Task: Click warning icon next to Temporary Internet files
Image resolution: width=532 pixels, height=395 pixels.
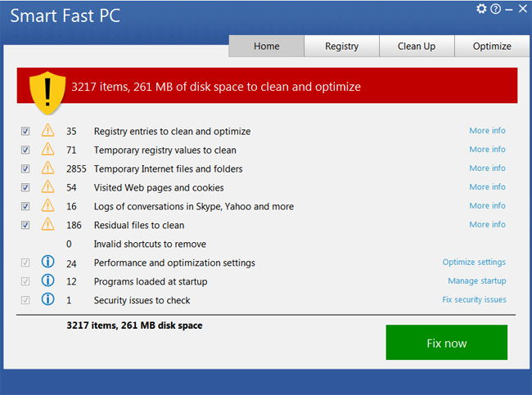Action: click(47, 168)
